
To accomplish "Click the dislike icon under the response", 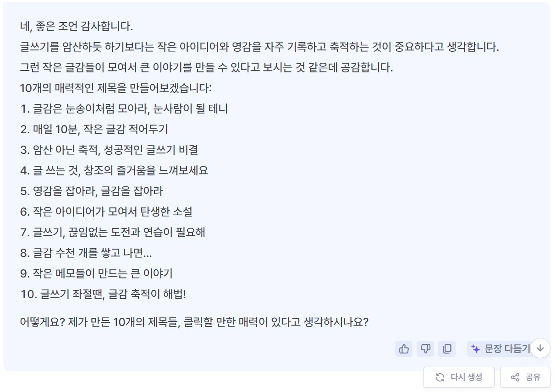I will [425, 348].
